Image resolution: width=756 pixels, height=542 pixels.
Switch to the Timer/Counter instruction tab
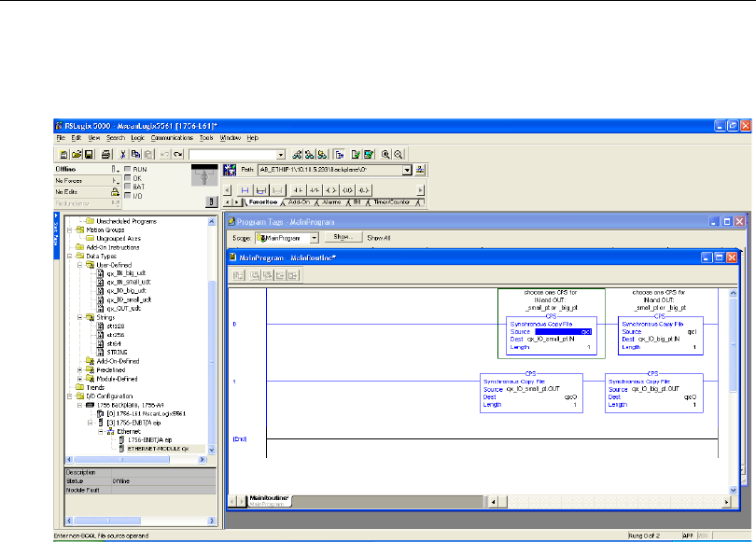tap(393, 202)
